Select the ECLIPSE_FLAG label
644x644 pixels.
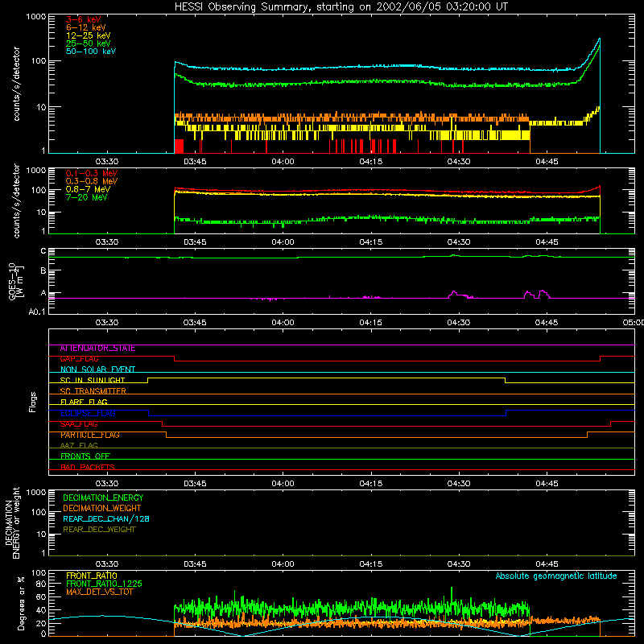(x=88, y=413)
